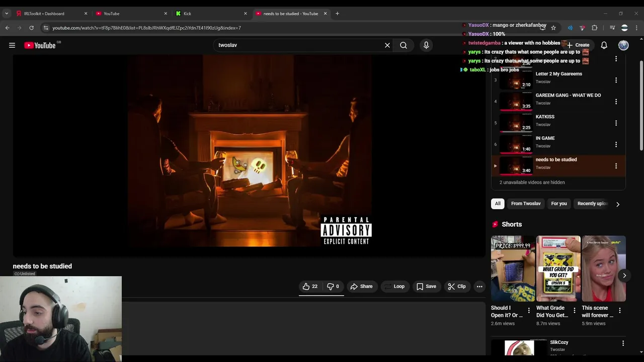This screenshot has height=362, width=644.
Task: Bookmark this page with star
Action: (553, 28)
